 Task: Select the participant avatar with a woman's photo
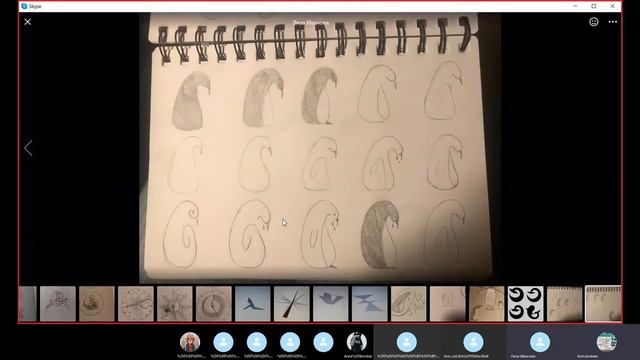point(190,342)
